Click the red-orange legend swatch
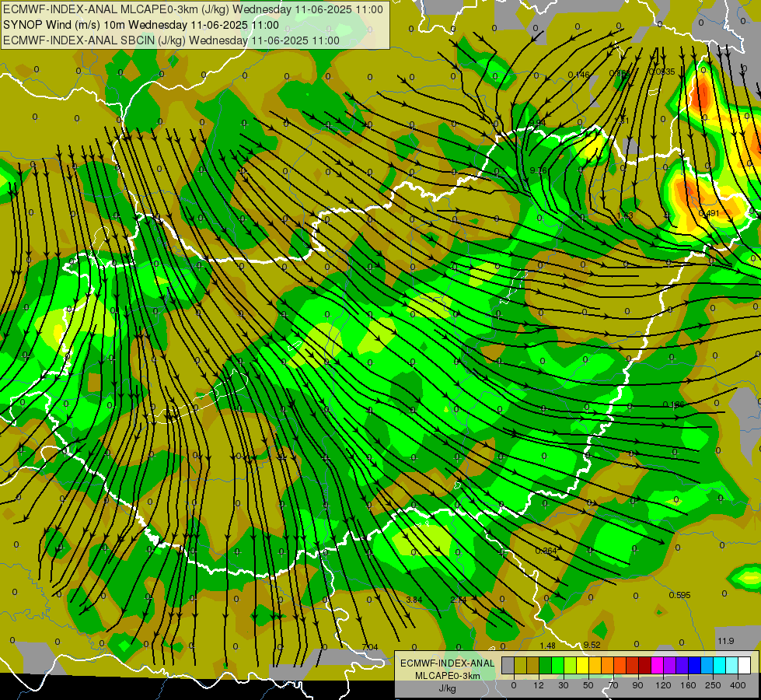This screenshot has width=761, height=700. click(620, 665)
